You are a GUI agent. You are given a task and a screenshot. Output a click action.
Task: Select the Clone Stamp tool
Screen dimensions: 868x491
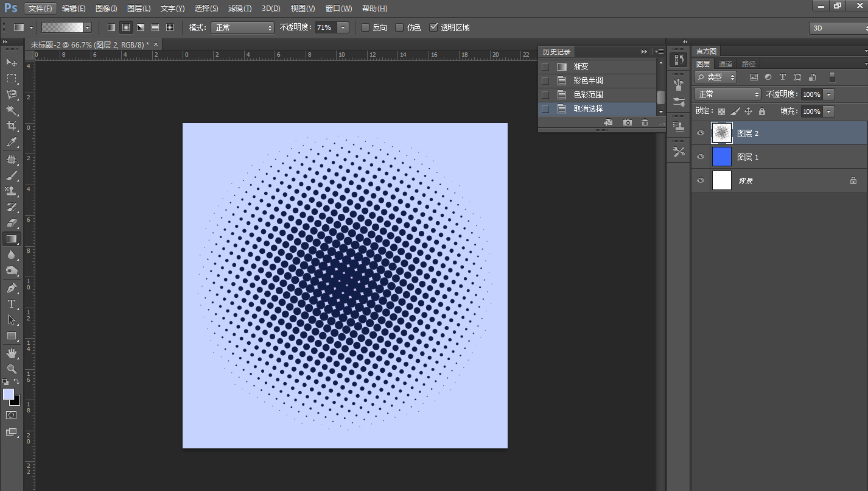12,191
